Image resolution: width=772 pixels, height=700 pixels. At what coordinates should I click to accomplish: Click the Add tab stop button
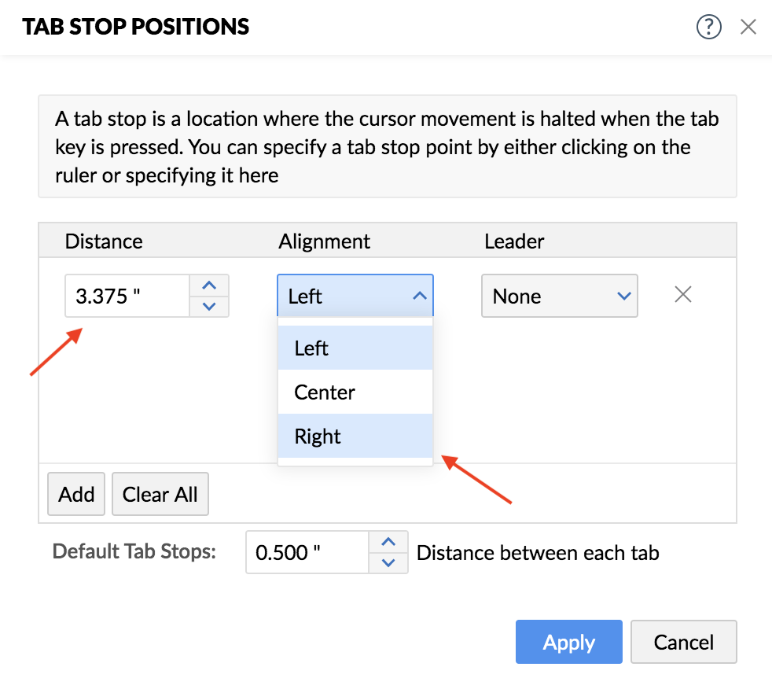[x=76, y=494]
